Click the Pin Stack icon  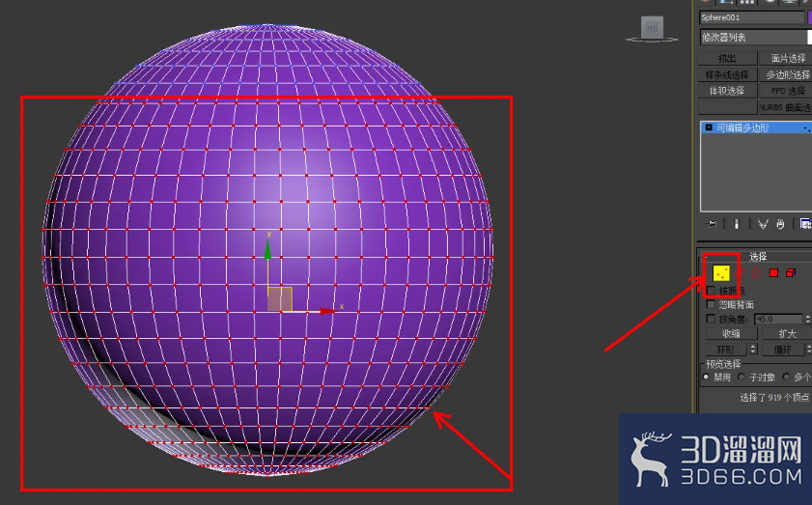pos(712,224)
